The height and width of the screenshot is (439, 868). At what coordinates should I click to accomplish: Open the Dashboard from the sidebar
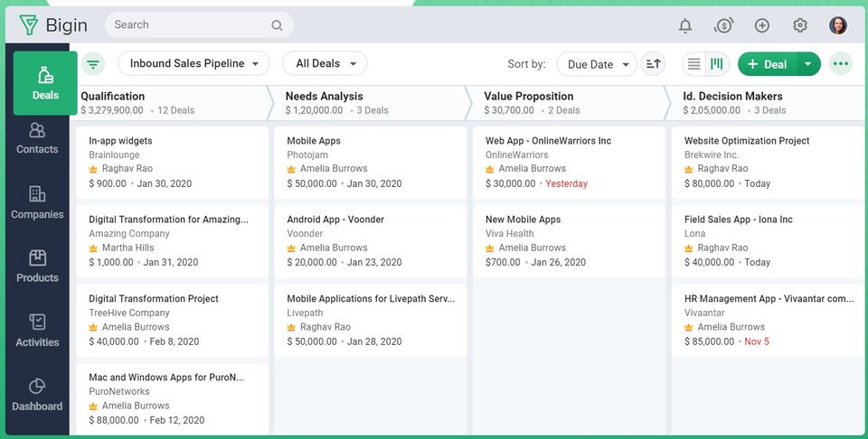click(37, 395)
